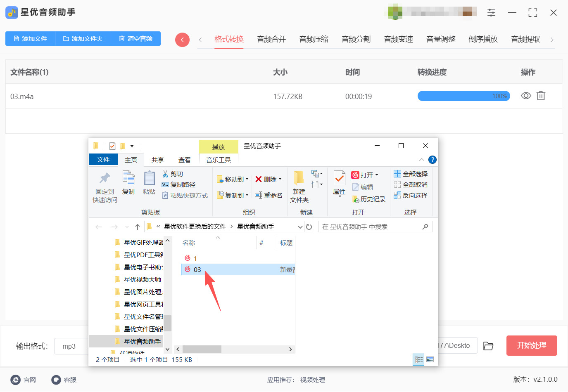Switch to the 音频分割 tab

coord(356,39)
